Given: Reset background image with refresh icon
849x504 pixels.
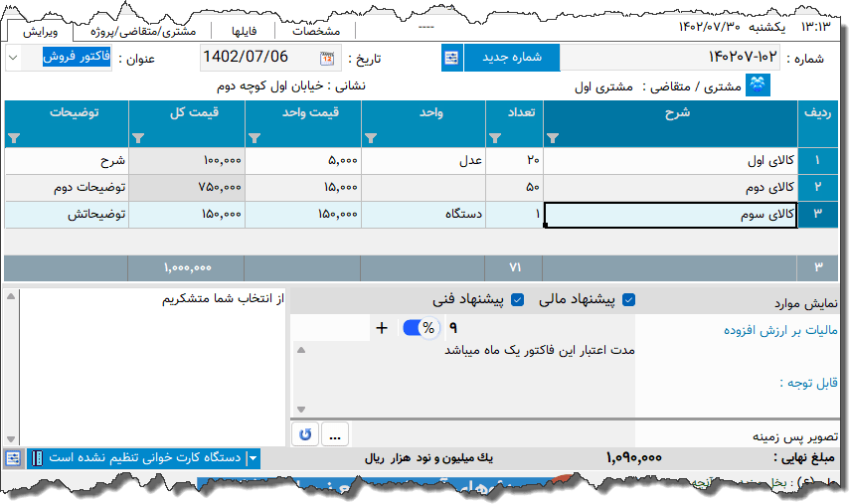Looking at the screenshot, I should click(305, 434).
